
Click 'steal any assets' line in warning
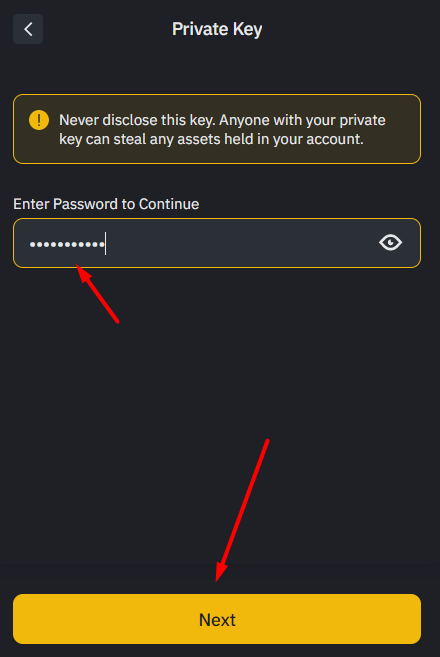point(211,139)
